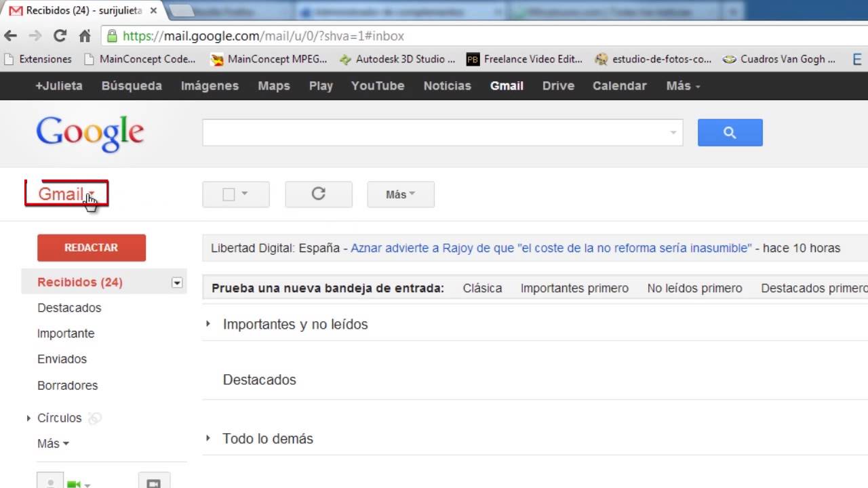Click the blue search magnifying glass button
The image size is (868, 488).
[x=730, y=132]
